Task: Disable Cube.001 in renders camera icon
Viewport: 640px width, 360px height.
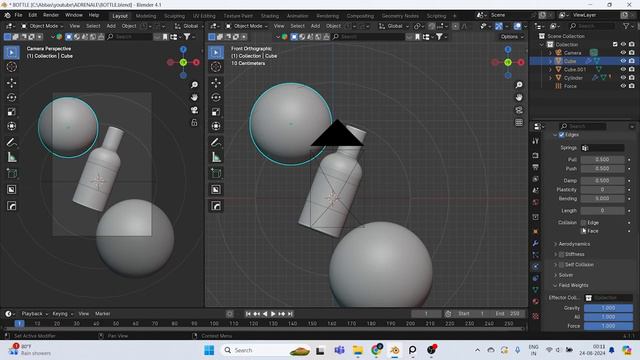Action: [631, 69]
